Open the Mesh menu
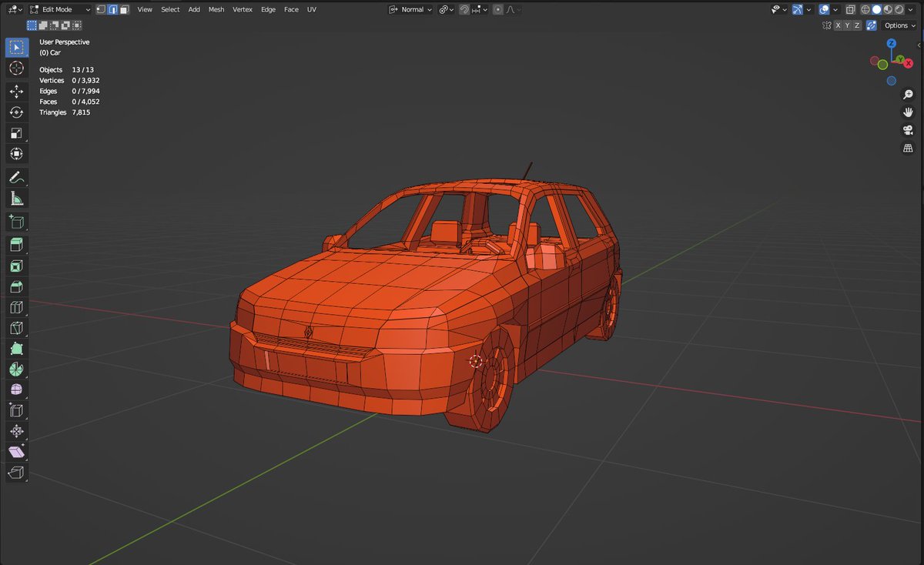924x565 pixels. [216, 9]
